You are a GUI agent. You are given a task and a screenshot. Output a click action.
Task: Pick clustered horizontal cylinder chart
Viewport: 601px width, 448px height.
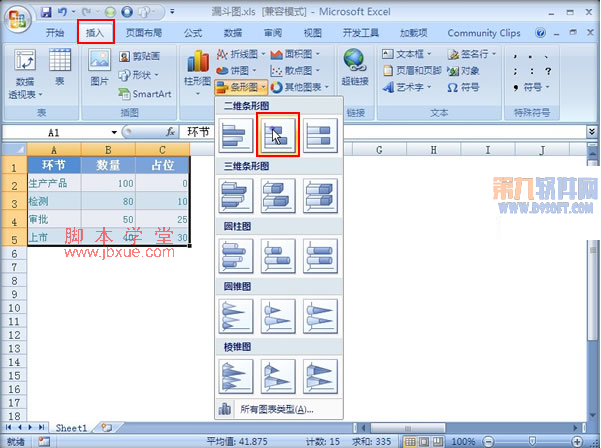coord(236,256)
